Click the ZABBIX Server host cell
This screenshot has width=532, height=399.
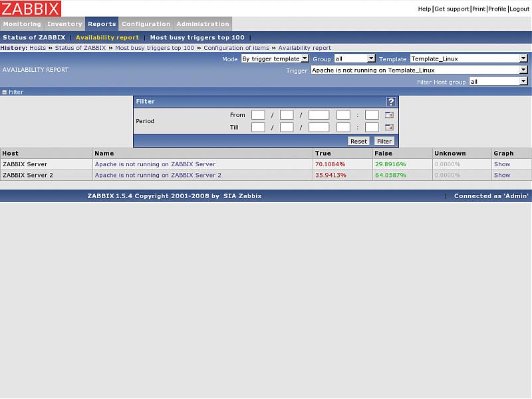[47, 164]
